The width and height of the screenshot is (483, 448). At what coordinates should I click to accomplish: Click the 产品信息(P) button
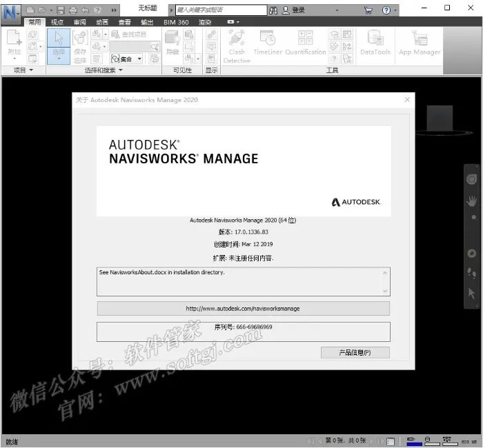[x=355, y=352]
